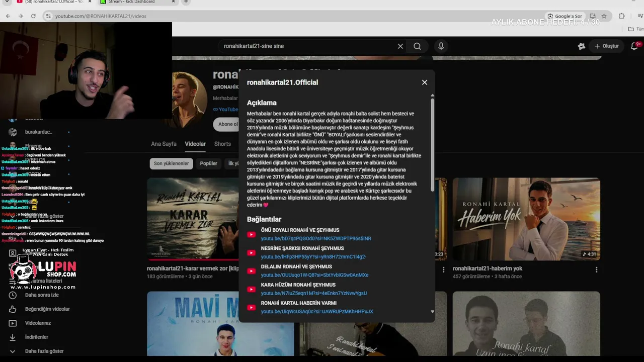Image resolution: width=644 pixels, height=362 pixels.
Task: Start voice search with the microphone
Action: click(x=441, y=46)
